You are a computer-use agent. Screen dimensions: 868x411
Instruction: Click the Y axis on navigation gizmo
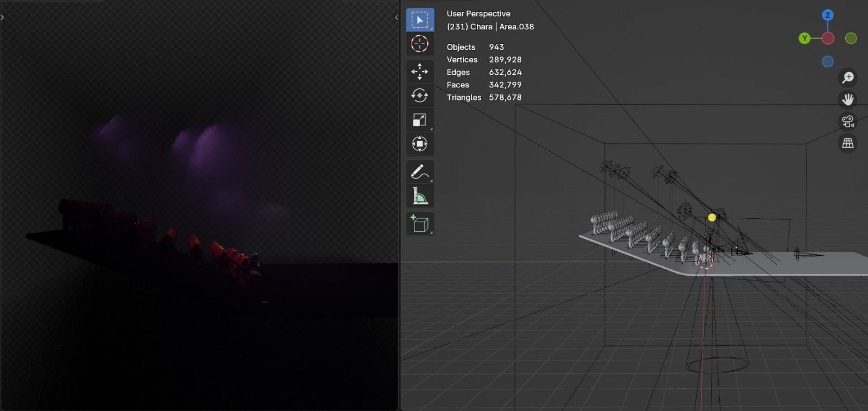click(x=805, y=38)
